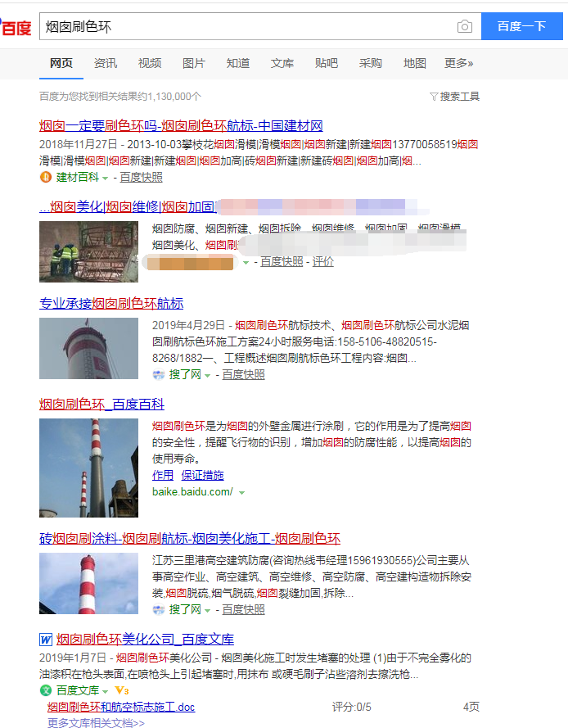Screen dimensions: 568x728
Task: Switch to the 视频 tab
Action: (x=150, y=63)
